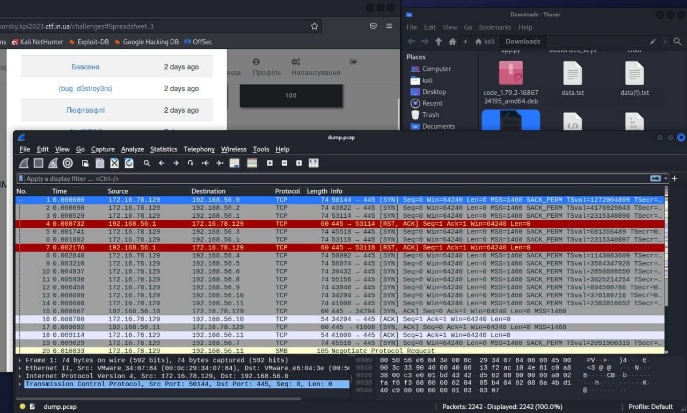Click the Stop capture toolbar icon
Viewport: 687px width, 413px height.
point(38,162)
